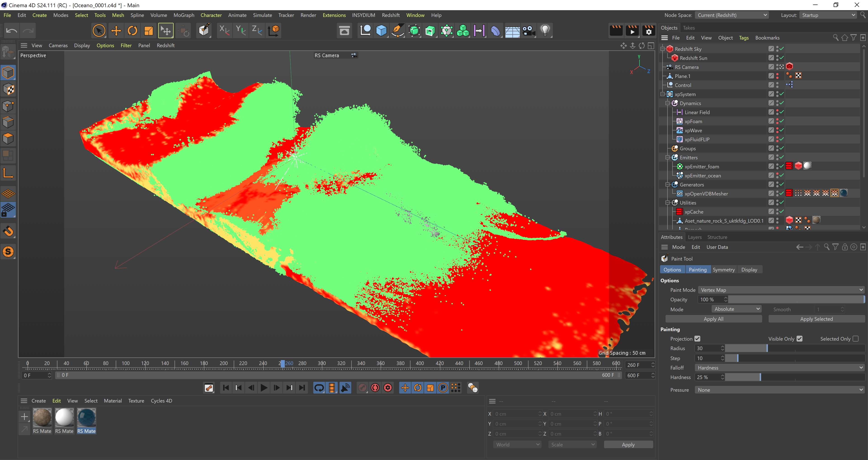868x460 pixels.
Task: Open Edit Render Settings icon
Action: (x=649, y=31)
